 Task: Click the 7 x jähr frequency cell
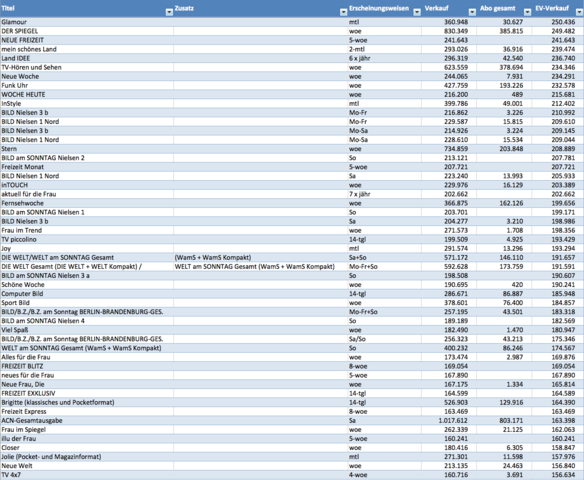tap(360, 194)
